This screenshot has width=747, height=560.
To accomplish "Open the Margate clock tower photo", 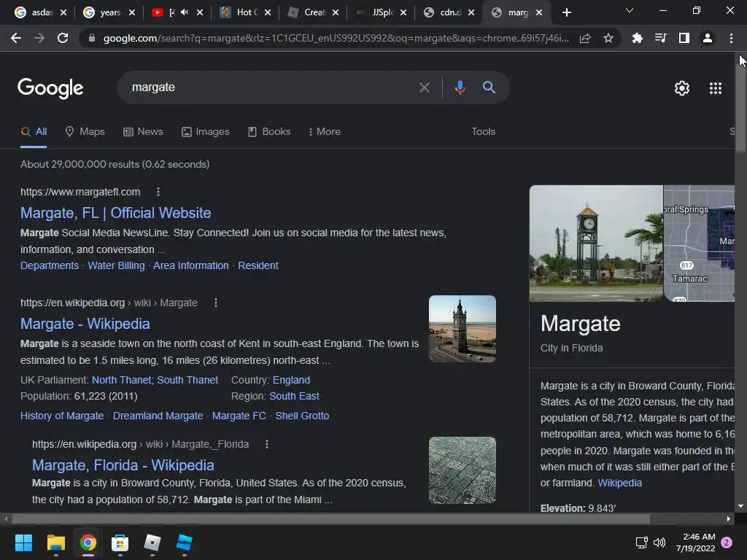I will coord(596,244).
